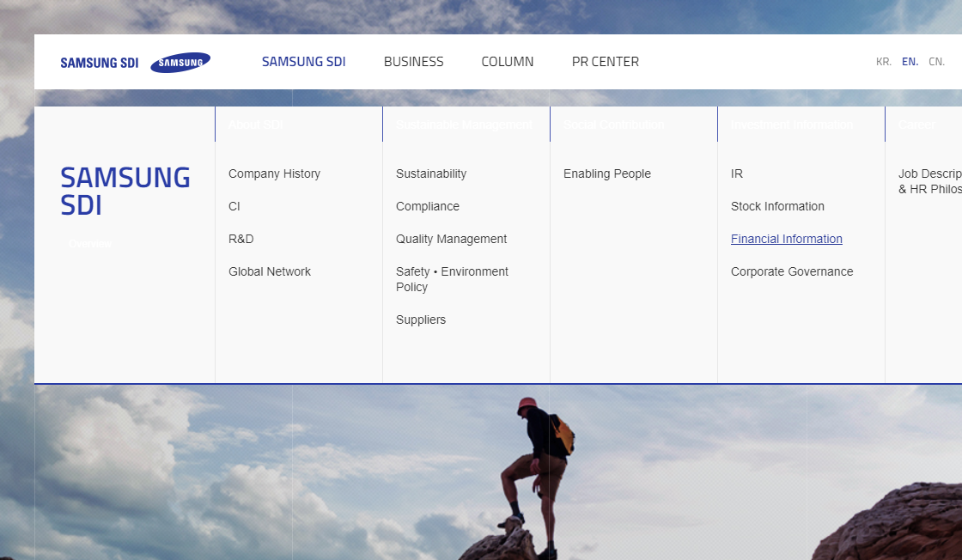Click the Enabling People link
962x560 pixels.
click(x=606, y=173)
